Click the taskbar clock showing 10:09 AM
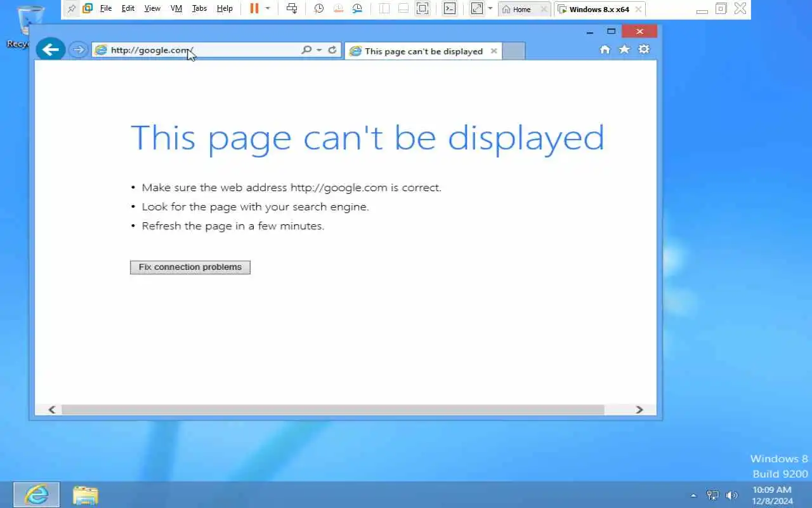The image size is (812, 508). pyautogui.click(x=773, y=495)
